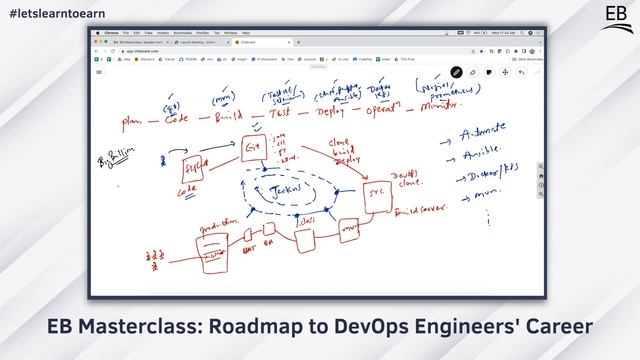This screenshot has width=640, height=360.
Task: Open the File menu
Action: (126, 33)
